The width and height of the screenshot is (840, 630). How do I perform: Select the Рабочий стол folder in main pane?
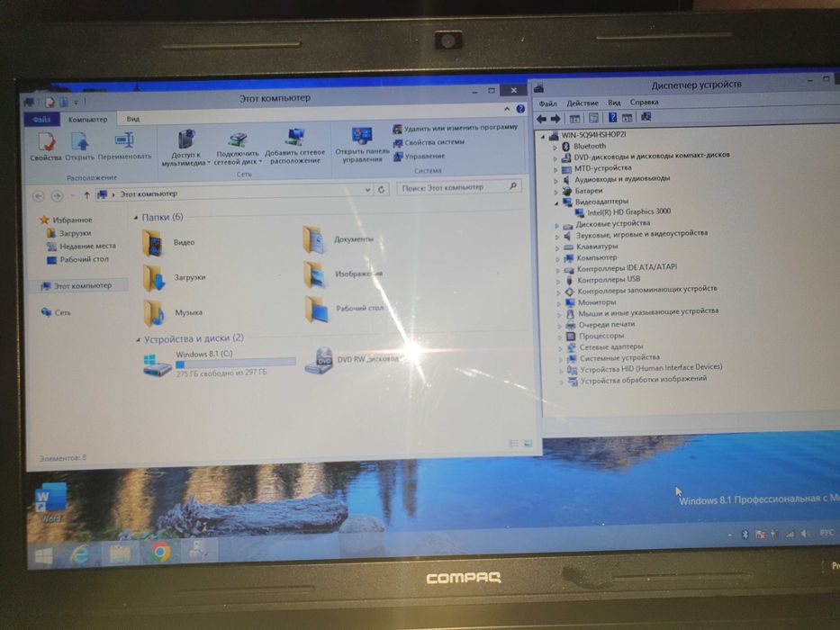345,309
